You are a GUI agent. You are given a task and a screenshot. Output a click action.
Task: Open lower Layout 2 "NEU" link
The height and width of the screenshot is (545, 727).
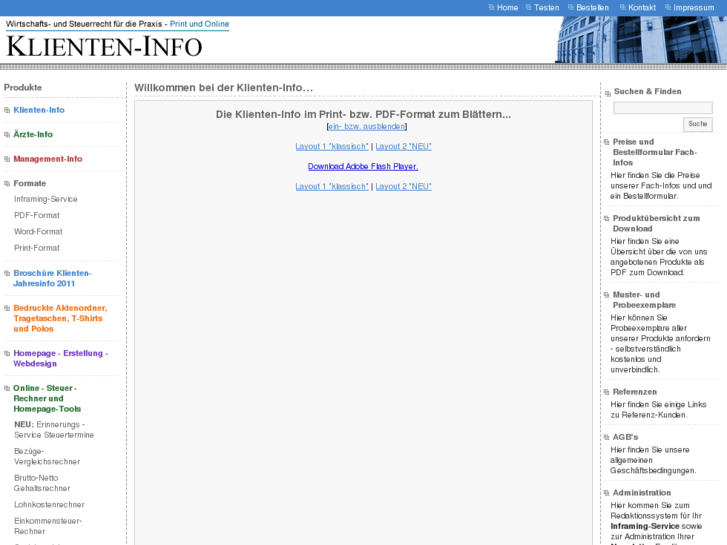click(x=403, y=186)
